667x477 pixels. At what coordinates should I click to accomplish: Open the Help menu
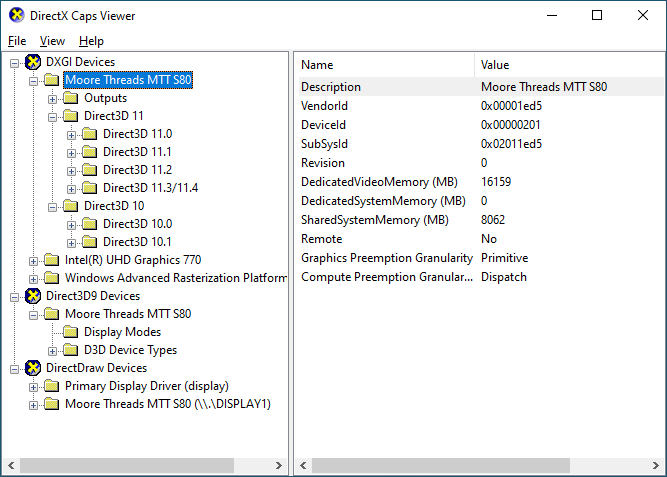pos(91,41)
